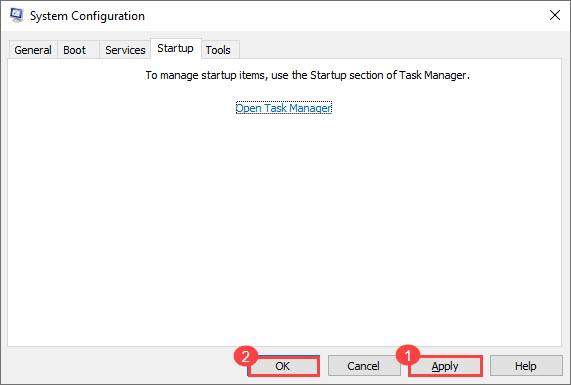Click empty title bar space beside title
This screenshot has width=571, height=385.
point(344,16)
